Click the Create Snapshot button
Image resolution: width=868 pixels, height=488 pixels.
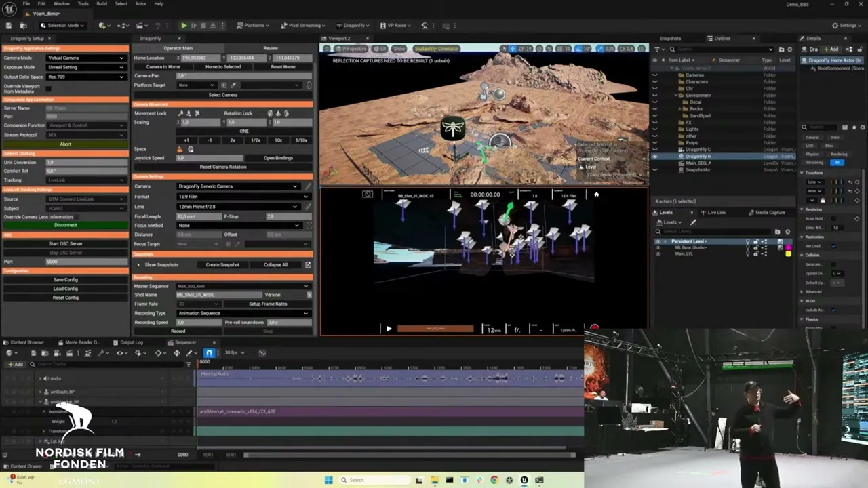coord(222,265)
